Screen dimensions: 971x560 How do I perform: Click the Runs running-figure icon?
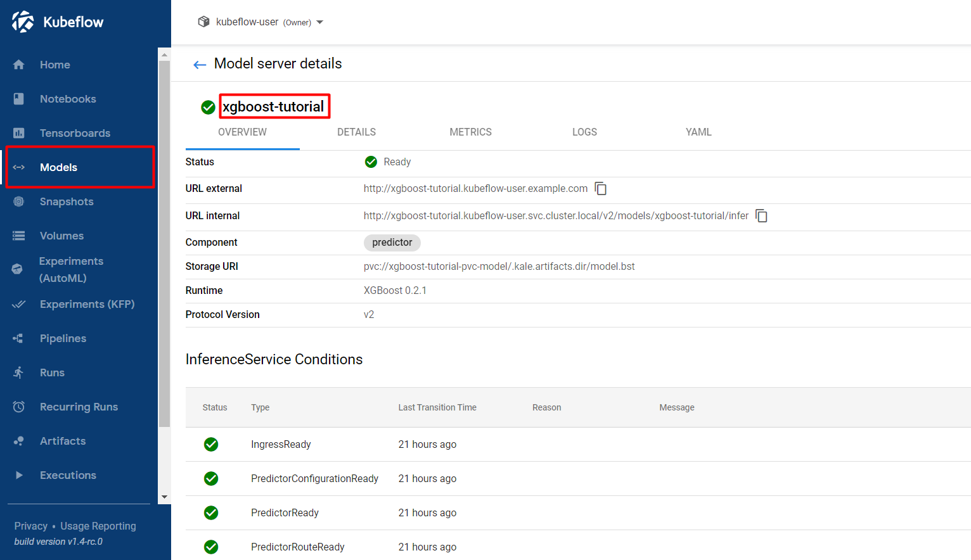19,372
